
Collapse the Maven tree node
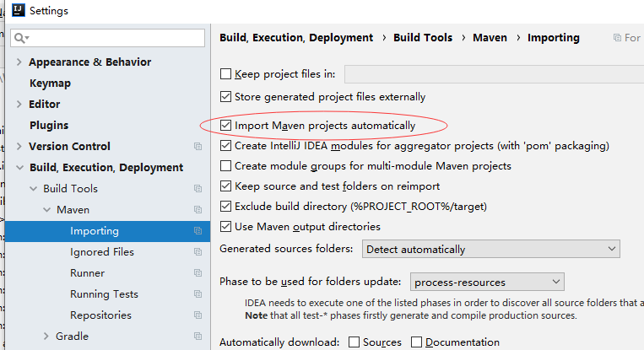click(x=46, y=210)
